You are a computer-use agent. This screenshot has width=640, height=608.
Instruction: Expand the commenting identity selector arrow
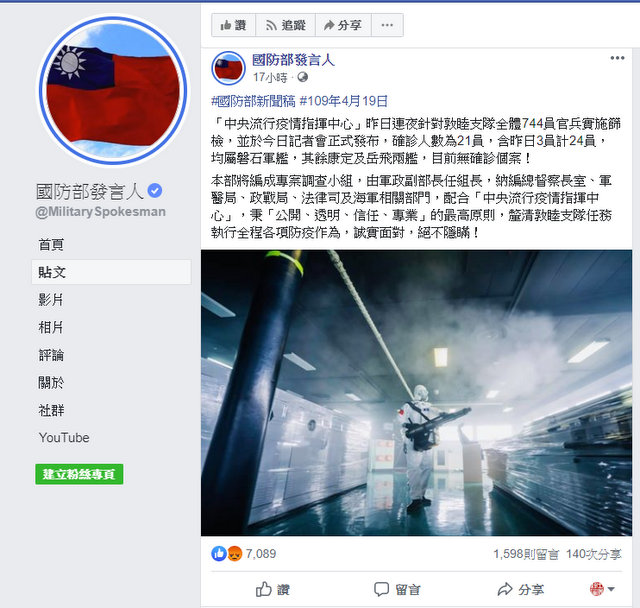611,589
